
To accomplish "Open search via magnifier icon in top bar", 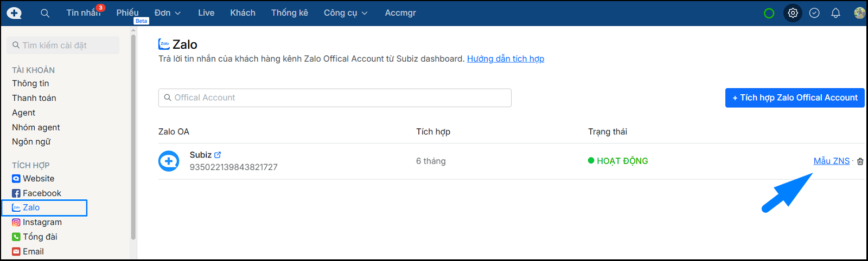I will tap(45, 13).
